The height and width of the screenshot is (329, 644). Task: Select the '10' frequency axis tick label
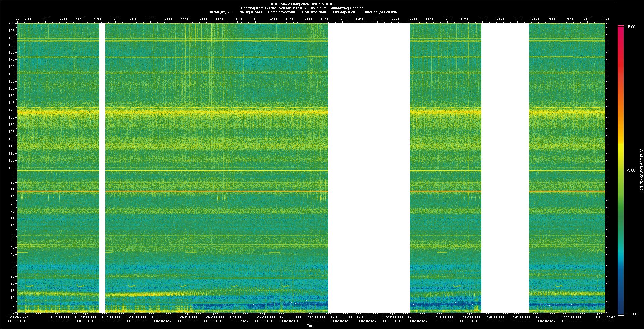tap(12, 298)
